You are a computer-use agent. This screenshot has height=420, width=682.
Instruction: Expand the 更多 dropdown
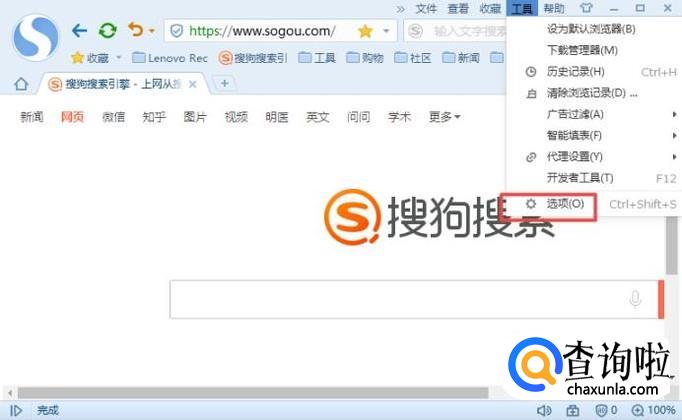click(x=445, y=117)
